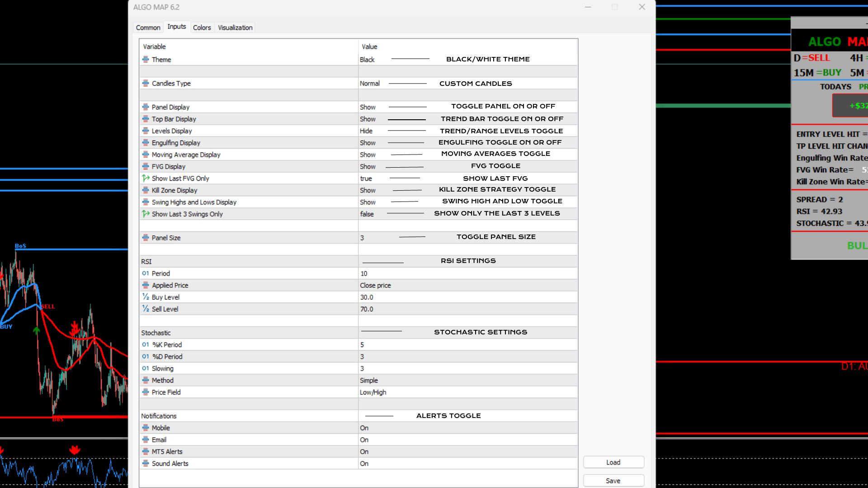
Task: Click the Method parameter icon
Action: point(146,380)
